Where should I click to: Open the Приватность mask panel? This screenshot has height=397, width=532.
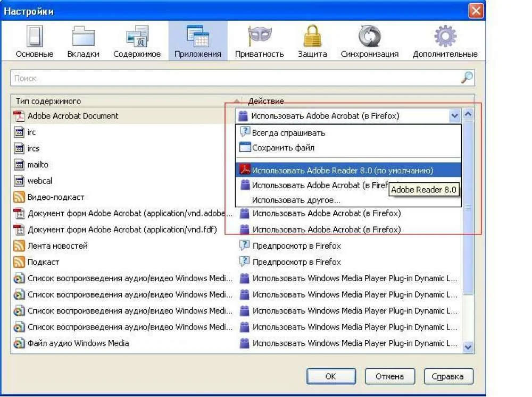260,41
